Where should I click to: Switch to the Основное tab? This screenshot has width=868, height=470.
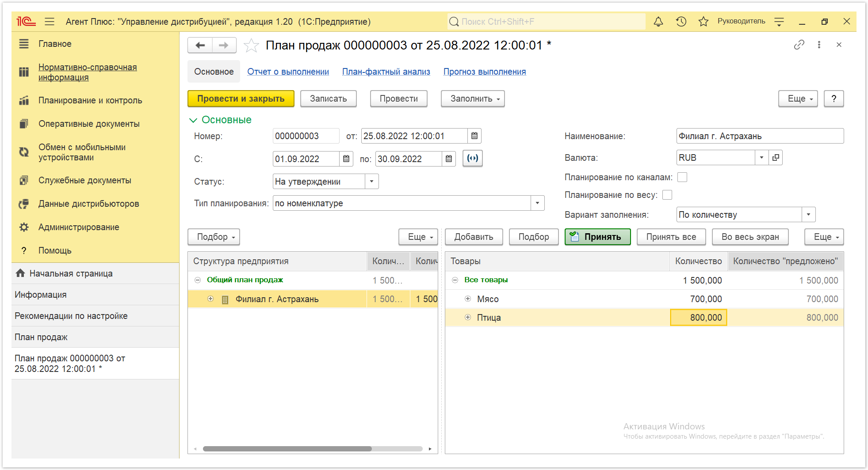pos(214,72)
